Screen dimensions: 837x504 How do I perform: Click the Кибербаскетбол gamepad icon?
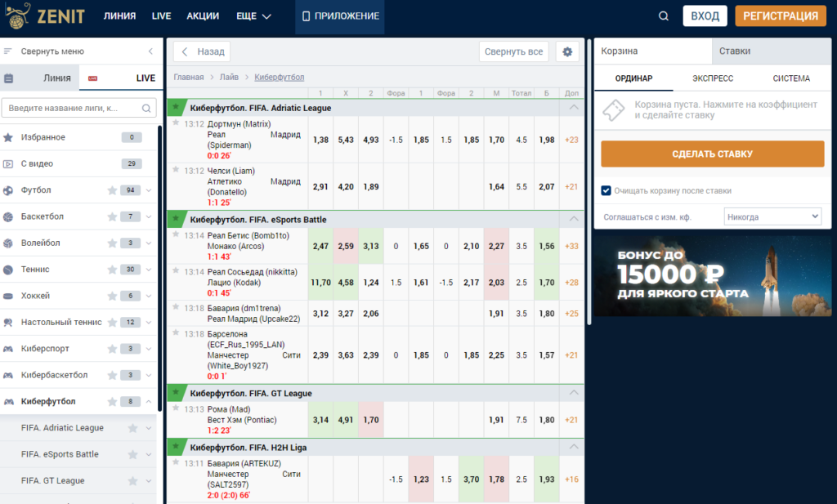point(8,375)
